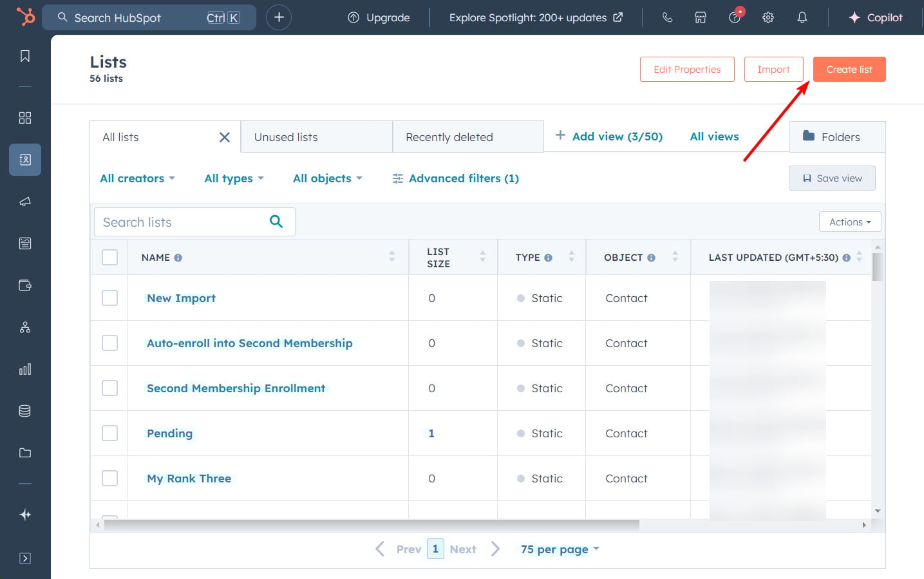The height and width of the screenshot is (579, 924).
Task: Open the Unused lists tab
Action: [285, 136]
